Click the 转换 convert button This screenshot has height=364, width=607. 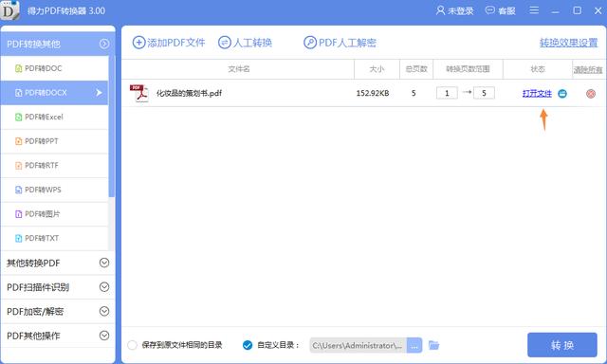tap(562, 345)
